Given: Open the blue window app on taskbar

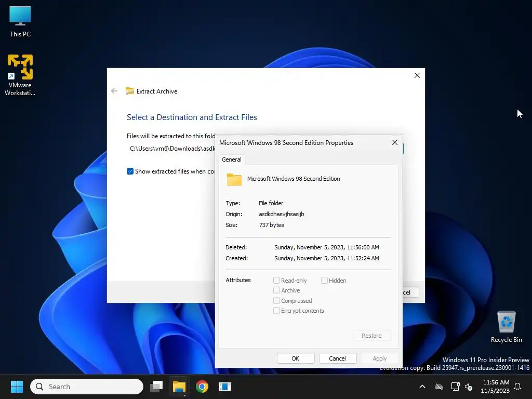Looking at the screenshot, I should (224, 387).
